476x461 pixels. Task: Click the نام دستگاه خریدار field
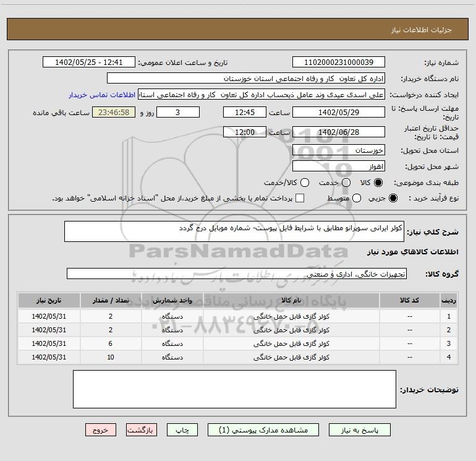246,79
